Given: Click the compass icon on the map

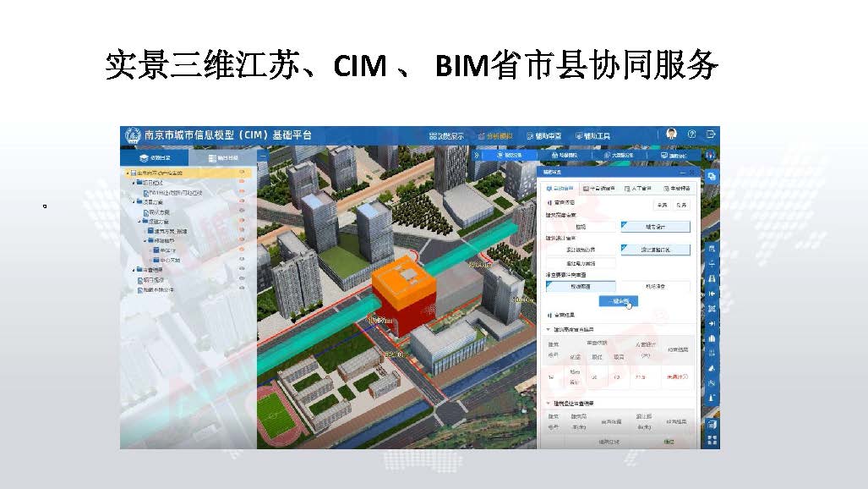Looking at the screenshot, I should (712, 156).
